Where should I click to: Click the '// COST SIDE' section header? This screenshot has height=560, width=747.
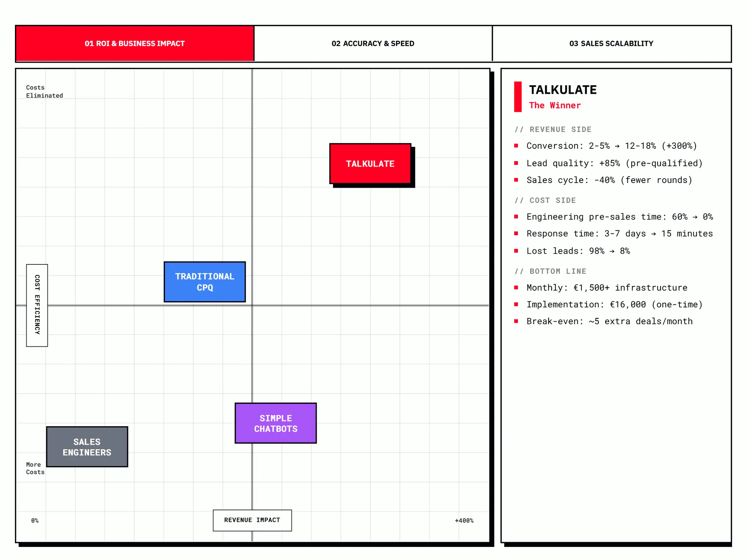pos(545,201)
